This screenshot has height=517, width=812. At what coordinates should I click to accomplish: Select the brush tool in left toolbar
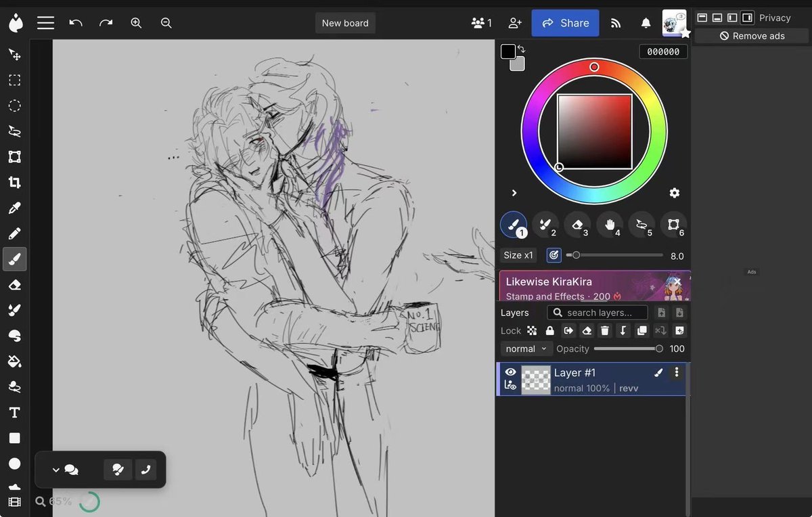click(x=14, y=258)
